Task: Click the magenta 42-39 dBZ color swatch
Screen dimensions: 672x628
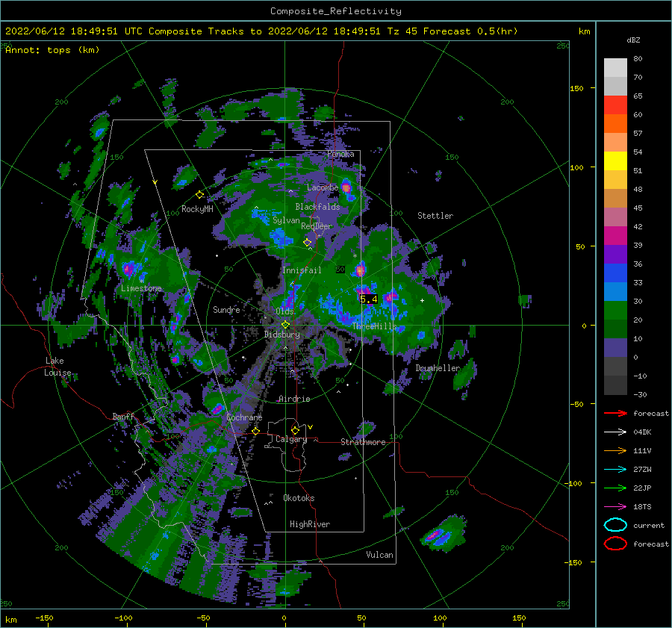Action: 615,236
